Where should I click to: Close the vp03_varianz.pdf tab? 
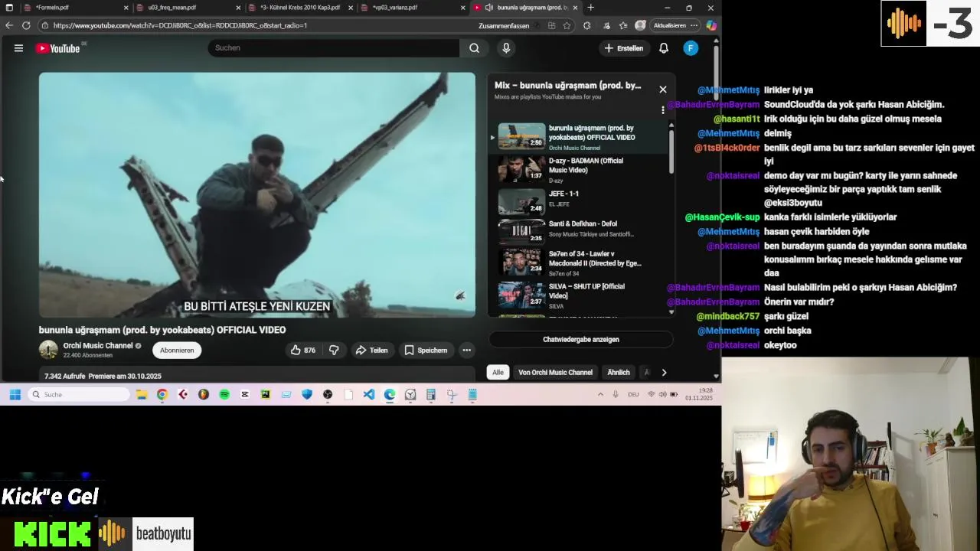point(462,8)
